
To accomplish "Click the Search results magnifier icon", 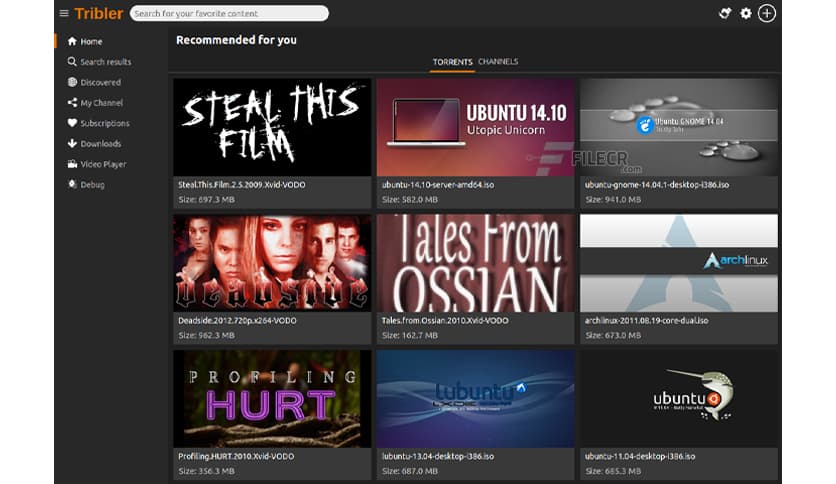I will [72, 62].
